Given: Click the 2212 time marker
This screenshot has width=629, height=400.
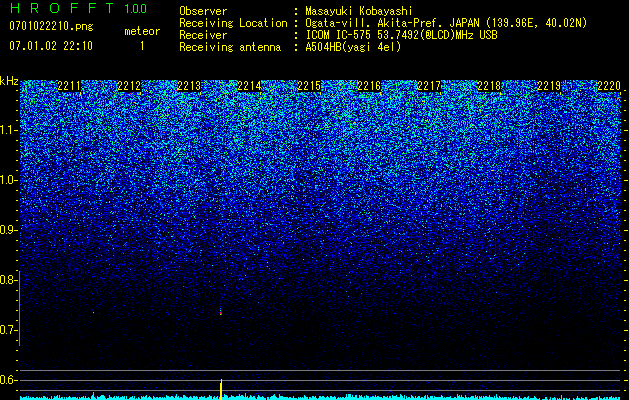Looking at the screenshot, I should 129,86.
